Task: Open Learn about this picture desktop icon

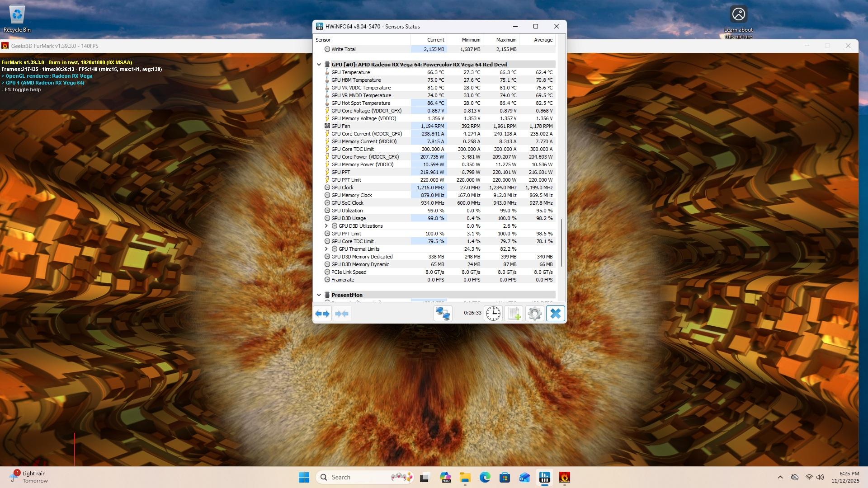Action: tap(738, 22)
